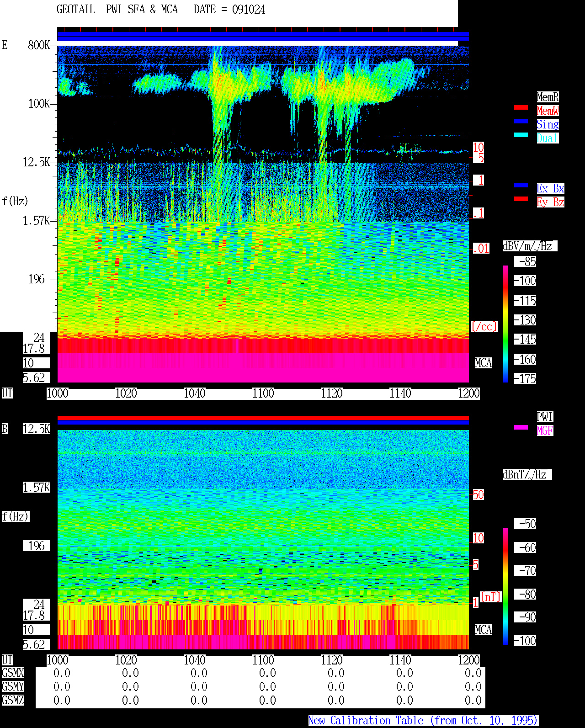Click the magenta MGF legend swatch
585x728 pixels.
point(521,427)
